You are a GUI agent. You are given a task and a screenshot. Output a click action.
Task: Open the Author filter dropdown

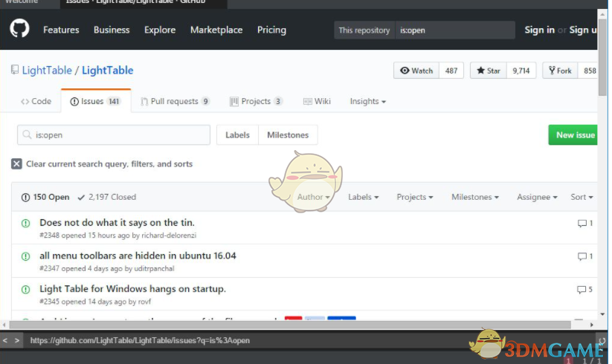[313, 197]
